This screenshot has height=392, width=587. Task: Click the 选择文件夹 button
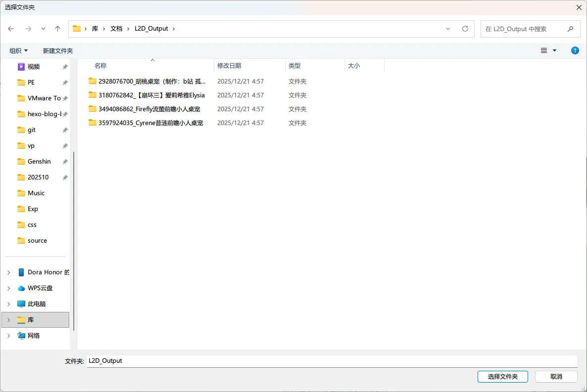(502, 377)
